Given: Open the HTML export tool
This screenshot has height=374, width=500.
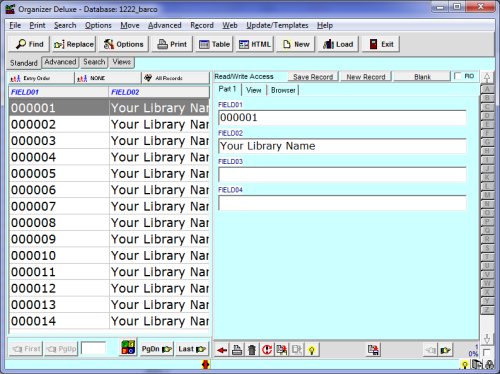Looking at the screenshot, I should tap(255, 44).
